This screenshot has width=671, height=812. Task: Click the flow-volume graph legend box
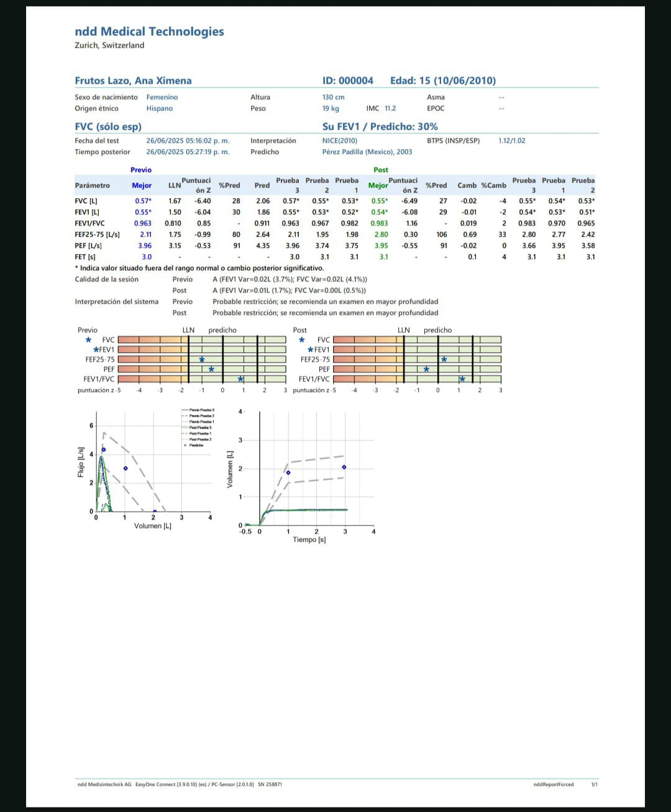[x=198, y=427]
